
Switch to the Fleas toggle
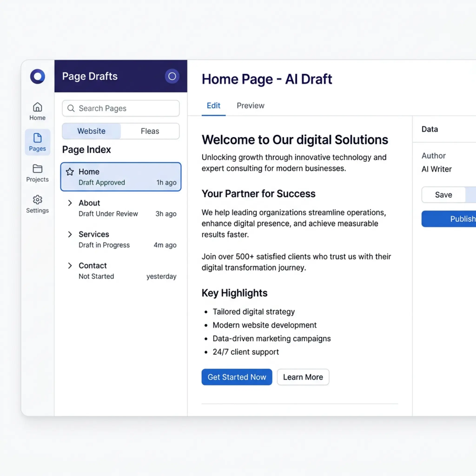(150, 131)
